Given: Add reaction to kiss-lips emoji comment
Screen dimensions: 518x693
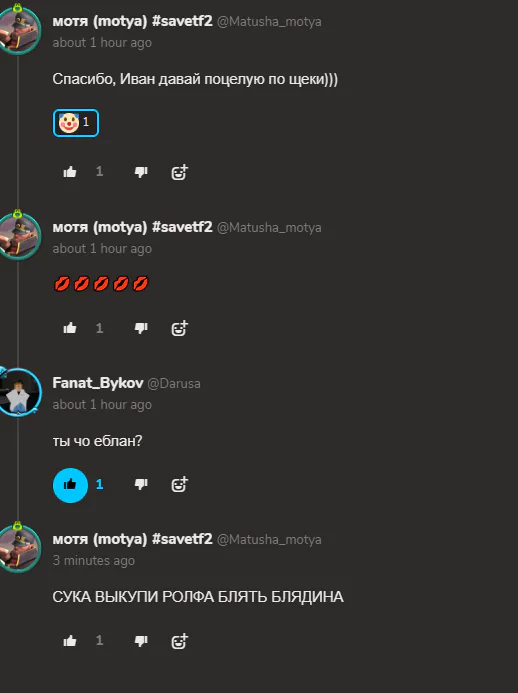Looking at the screenshot, I should pyautogui.click(x=179, y=328).
